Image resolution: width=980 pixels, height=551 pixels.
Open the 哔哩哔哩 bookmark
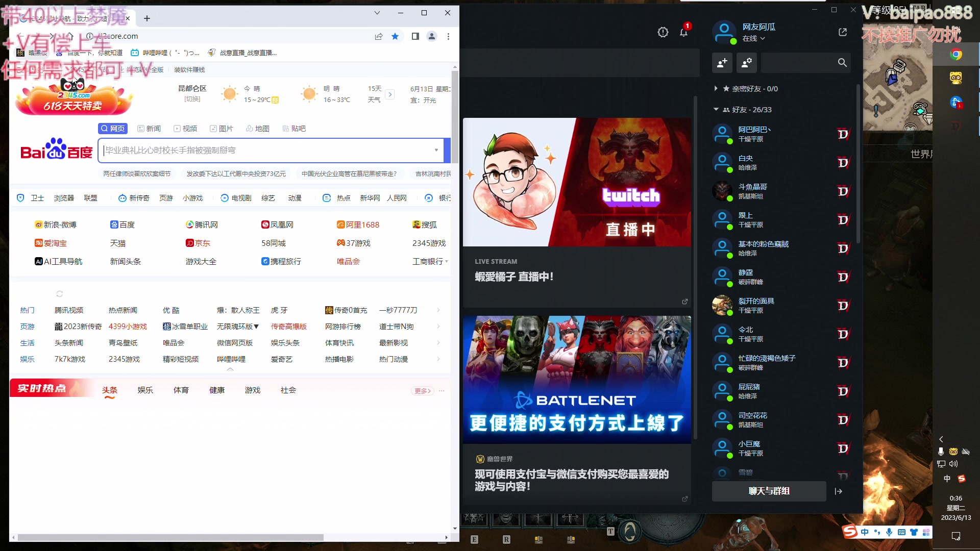pos(165,53)
